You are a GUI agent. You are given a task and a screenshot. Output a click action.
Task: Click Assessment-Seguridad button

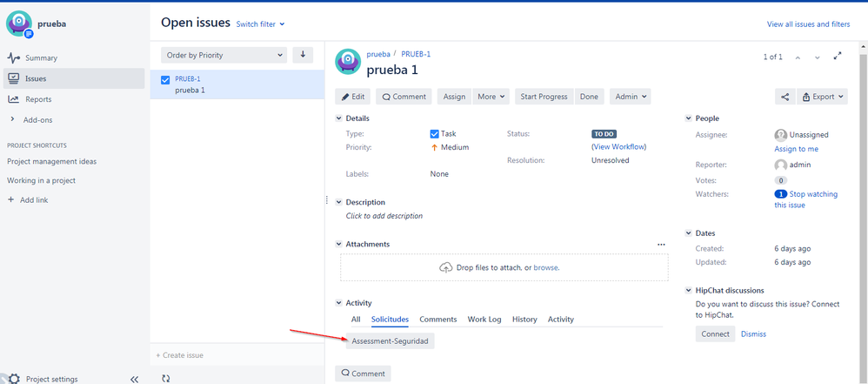(391, 341)
